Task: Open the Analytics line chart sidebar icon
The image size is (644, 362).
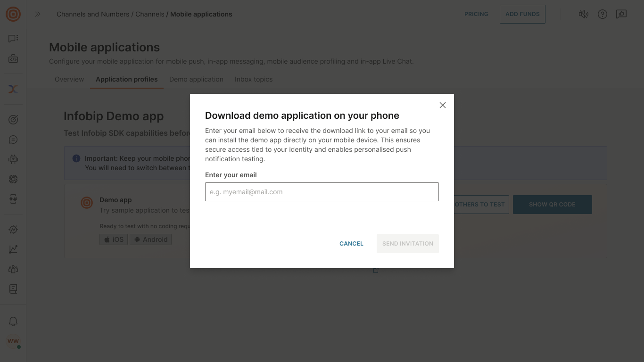Action: click(x=13, y=249)
